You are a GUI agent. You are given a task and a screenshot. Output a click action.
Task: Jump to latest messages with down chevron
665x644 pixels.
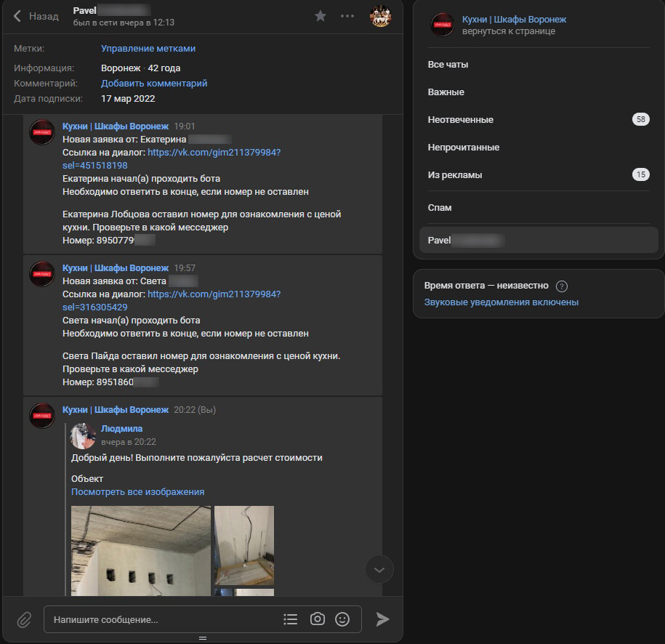(x=379, y=569)
